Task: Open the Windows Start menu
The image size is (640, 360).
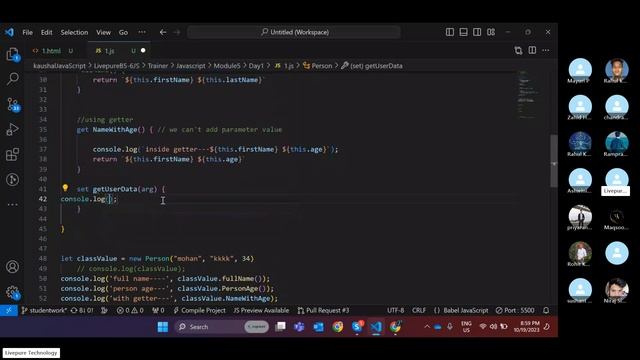Action: (x=163, y=327)
